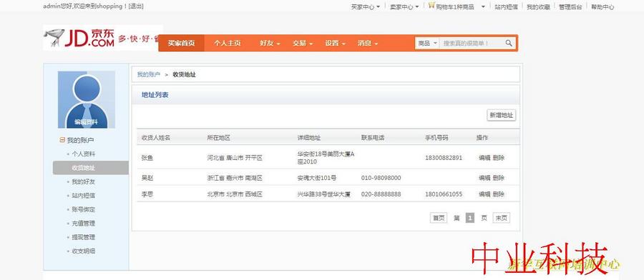Image resolution: width=644 pixels, height=280 pixels.
Task: Open 账号绑定 in the sidebar
Action: tap(84, 209)
